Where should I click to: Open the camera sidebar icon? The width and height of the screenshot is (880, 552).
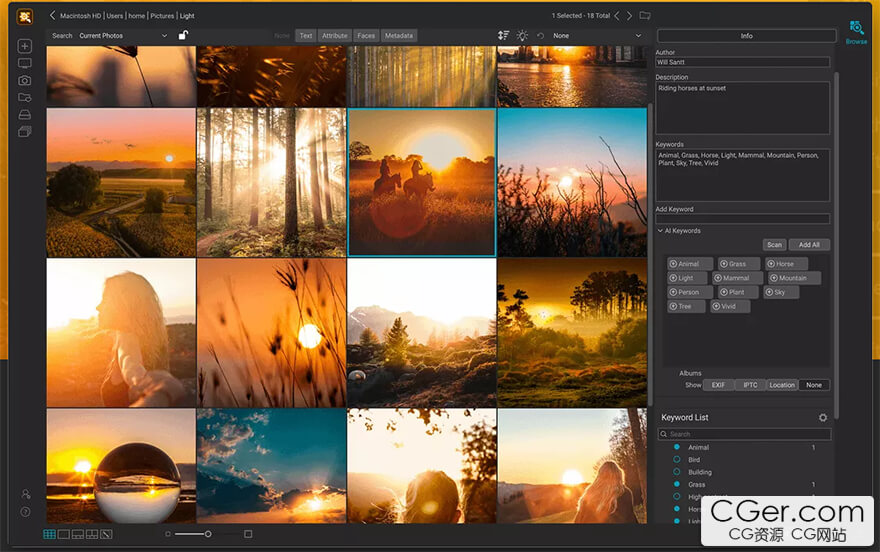tap(25, 80)
